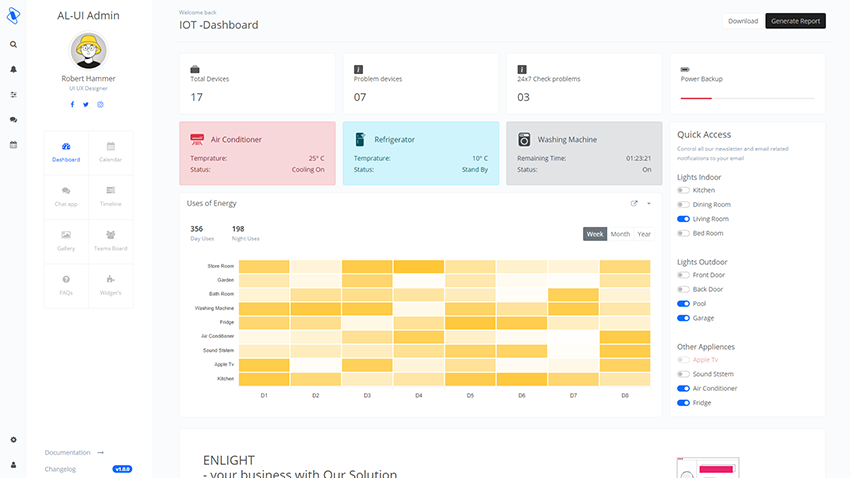Click Robert Hammer's profile avatar
The width and height of the screenshot is (850, 478).
coord(89,50)
